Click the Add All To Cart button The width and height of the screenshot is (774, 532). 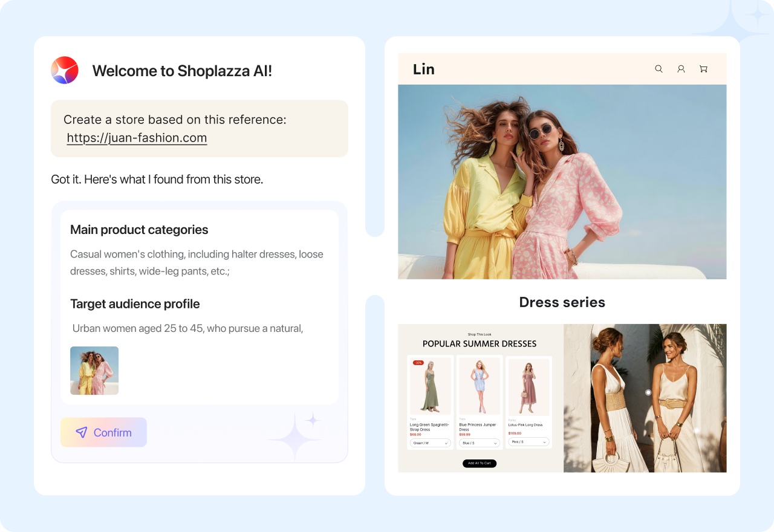pos(480,463)
